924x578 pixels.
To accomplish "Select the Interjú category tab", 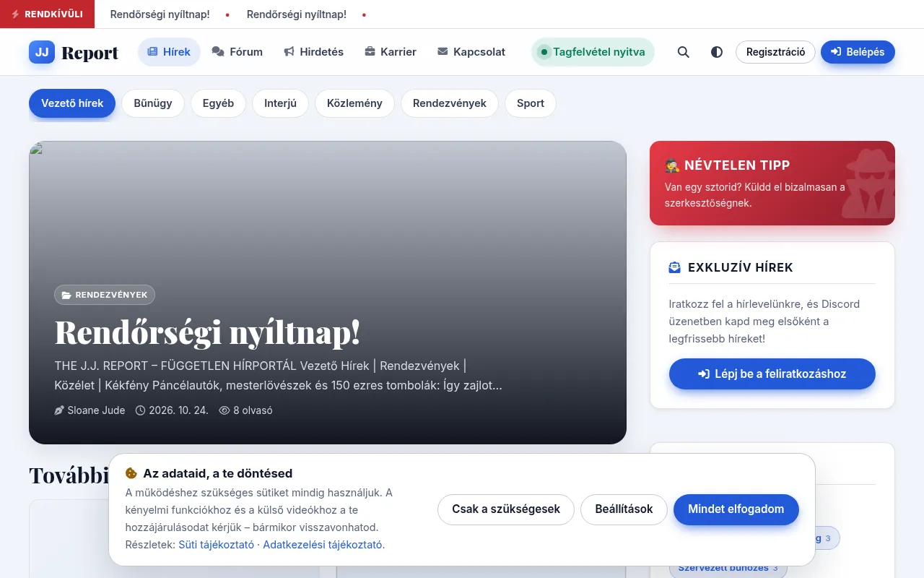I will click(x=280, y=103).
